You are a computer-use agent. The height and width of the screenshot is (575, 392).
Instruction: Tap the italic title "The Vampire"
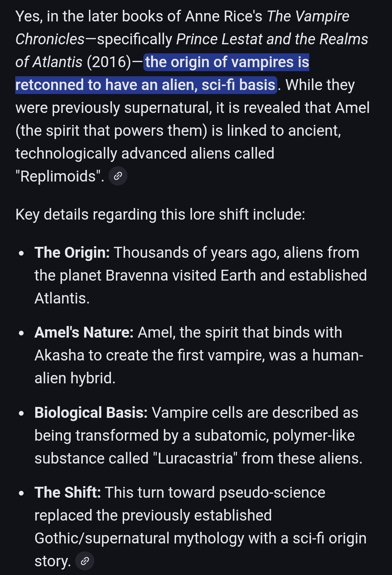pos(308,16)
